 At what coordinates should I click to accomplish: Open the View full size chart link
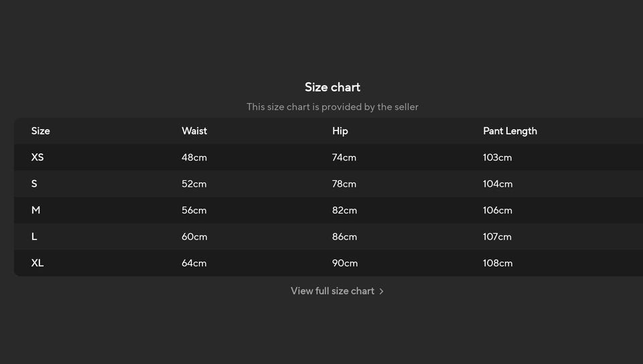point(332,291)
